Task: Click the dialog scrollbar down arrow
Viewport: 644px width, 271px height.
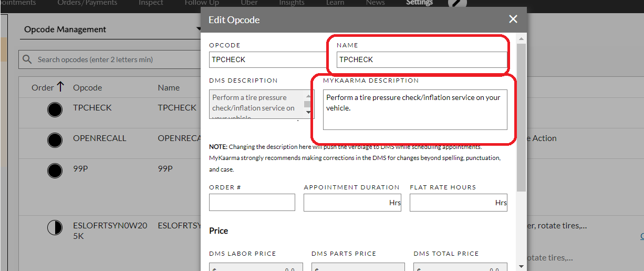Action: (521, 266)
